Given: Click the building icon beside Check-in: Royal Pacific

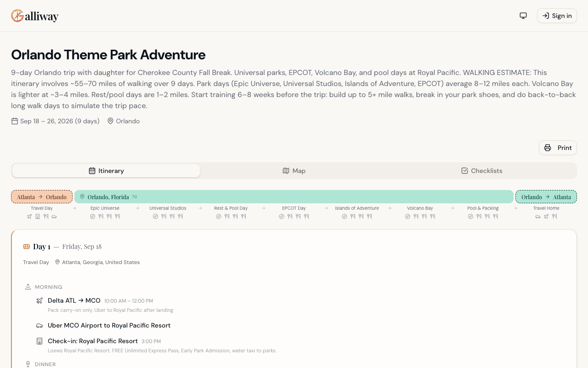Looking at the screenshot, I should [40, 341].
